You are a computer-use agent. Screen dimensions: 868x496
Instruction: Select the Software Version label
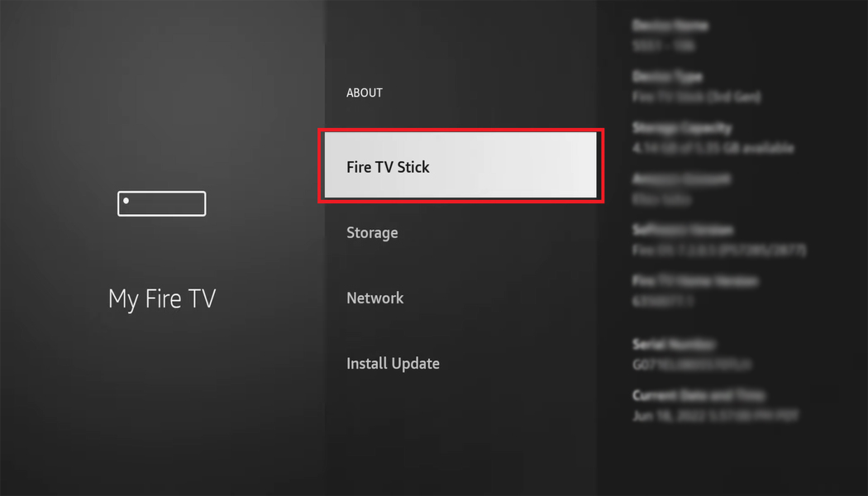pos(683,230)
